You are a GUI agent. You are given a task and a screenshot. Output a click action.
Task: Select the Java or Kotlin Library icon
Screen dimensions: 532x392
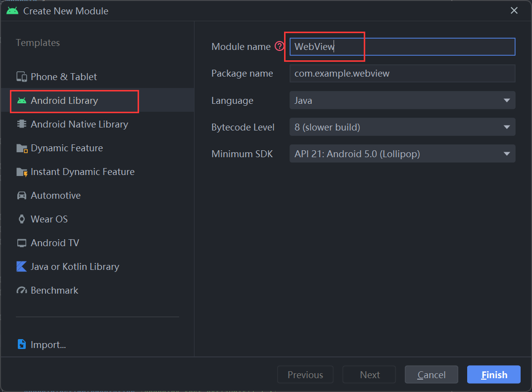pos(22,266)
